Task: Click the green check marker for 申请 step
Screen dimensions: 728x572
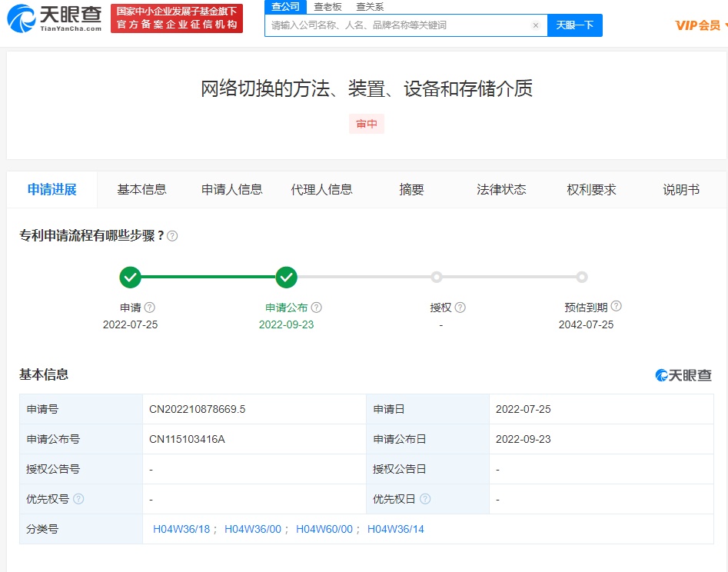Action: pyautogui.click(x=131, y=278)
